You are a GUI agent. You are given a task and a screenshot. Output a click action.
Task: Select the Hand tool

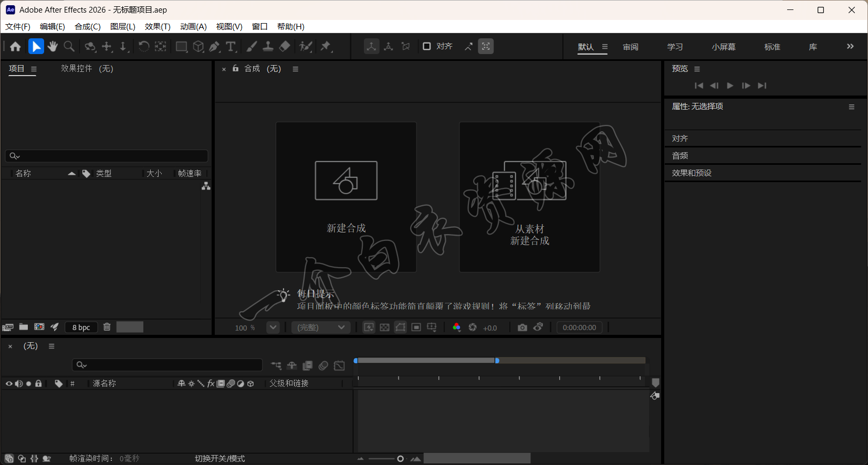pyautogui.click(x=53, y=47)
